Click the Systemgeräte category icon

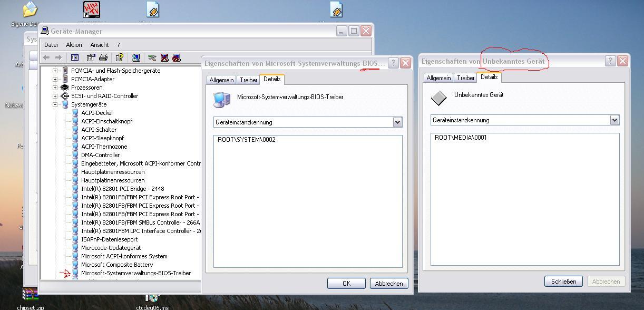(x=65, y=104)
